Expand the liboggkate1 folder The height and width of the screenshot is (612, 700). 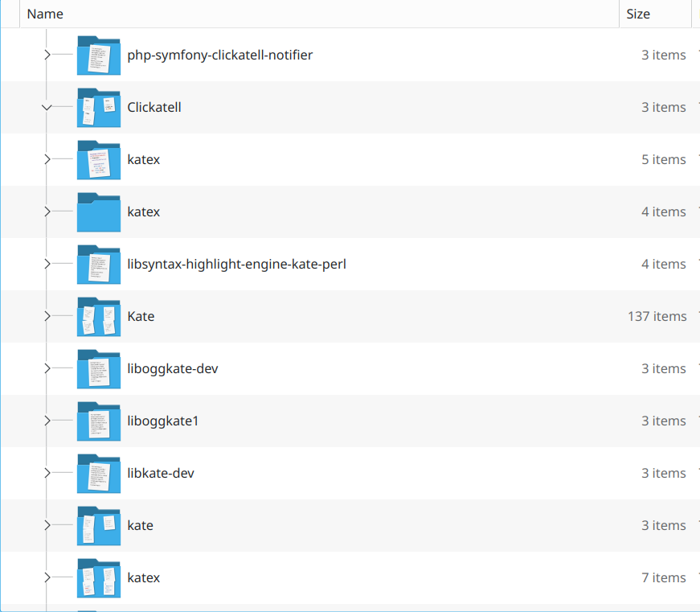point(47,421)
